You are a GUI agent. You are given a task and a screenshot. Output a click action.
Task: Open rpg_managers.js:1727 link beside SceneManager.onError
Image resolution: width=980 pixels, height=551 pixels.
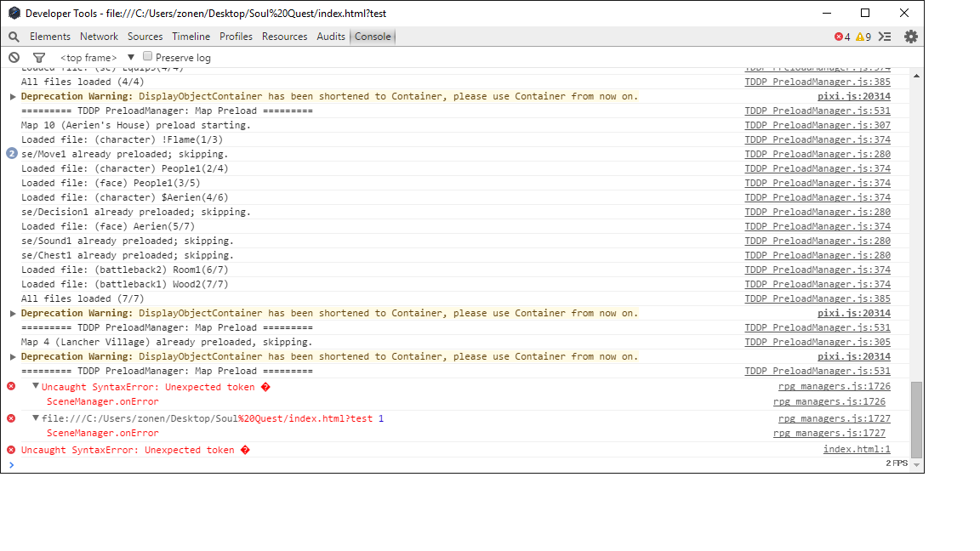[829, 433]
